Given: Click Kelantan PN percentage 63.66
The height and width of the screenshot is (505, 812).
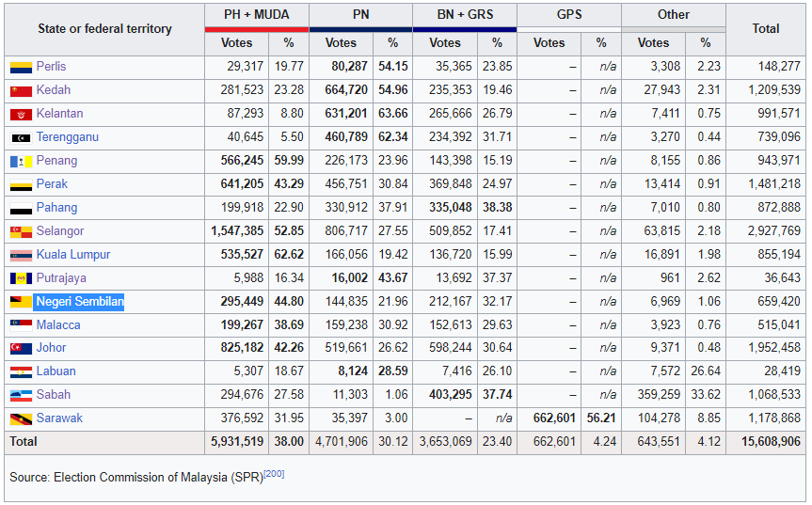Looking at the screenshot, I should (x=393, y=113).
